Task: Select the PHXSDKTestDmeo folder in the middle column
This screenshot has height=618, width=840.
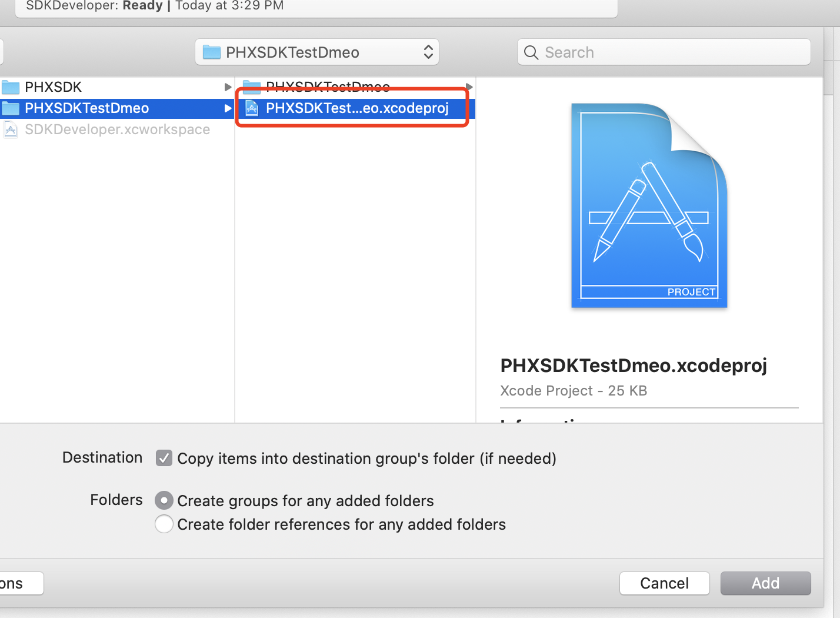Action: coord(355,87)
